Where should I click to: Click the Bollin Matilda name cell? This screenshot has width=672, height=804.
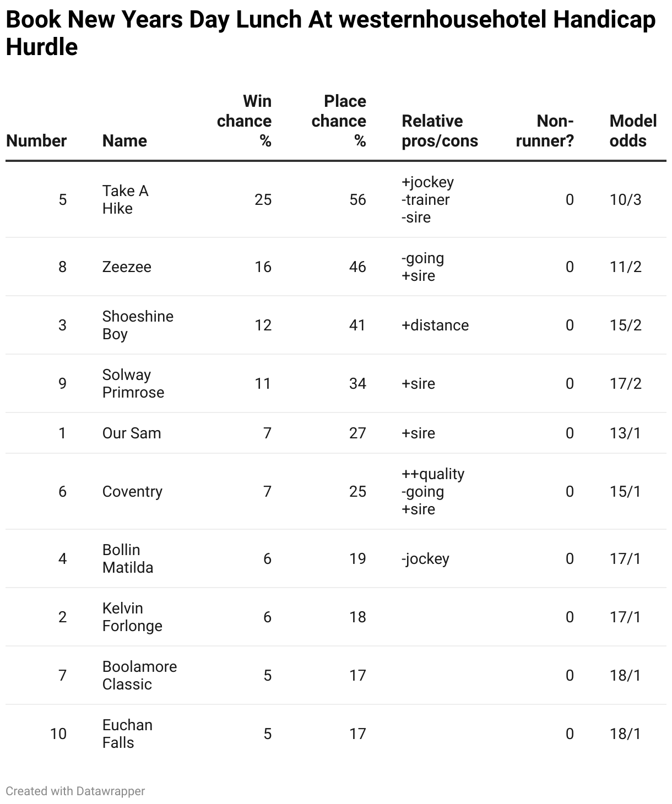pyautogui.click(x=128, y=558)
